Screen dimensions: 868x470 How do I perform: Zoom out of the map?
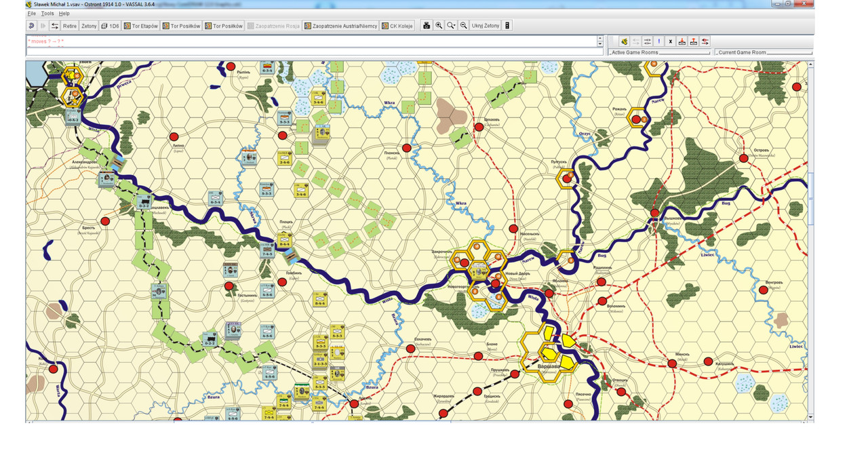(464, 26)
